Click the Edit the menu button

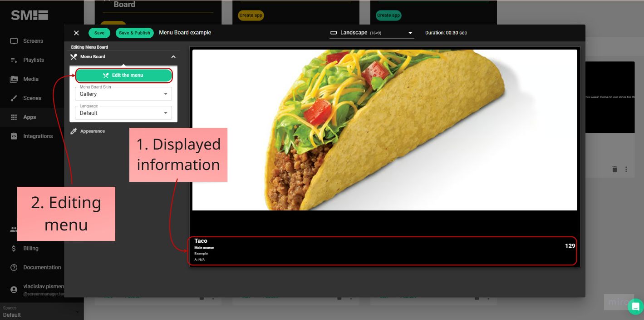tap(124, 75)
